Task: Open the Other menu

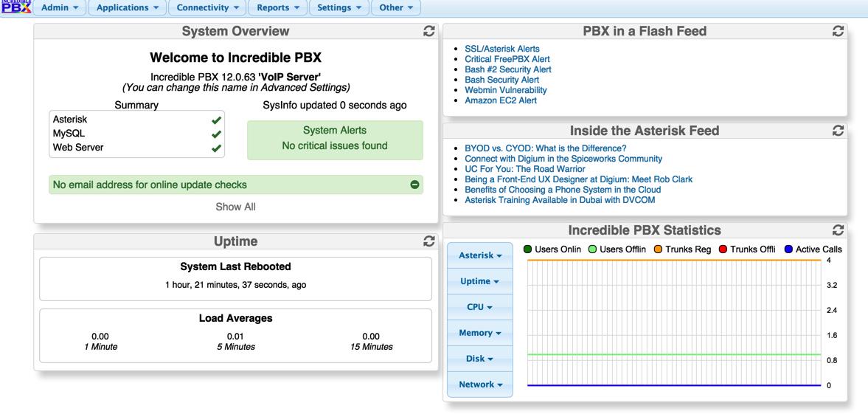Action: (396, 8)
